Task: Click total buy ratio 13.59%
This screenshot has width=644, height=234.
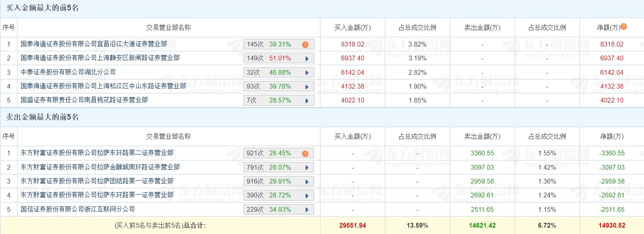Action: pos(418,226)
